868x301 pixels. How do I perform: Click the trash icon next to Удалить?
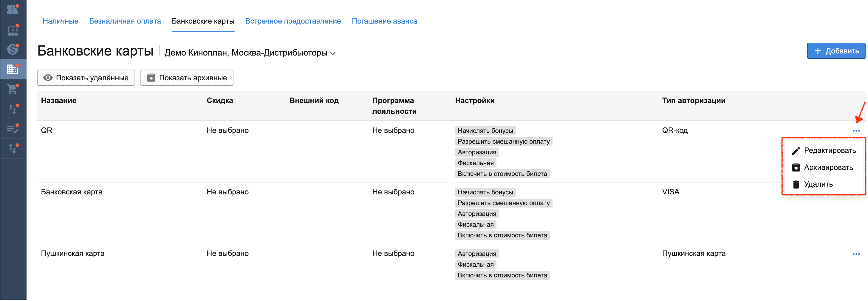coord(796,184)
